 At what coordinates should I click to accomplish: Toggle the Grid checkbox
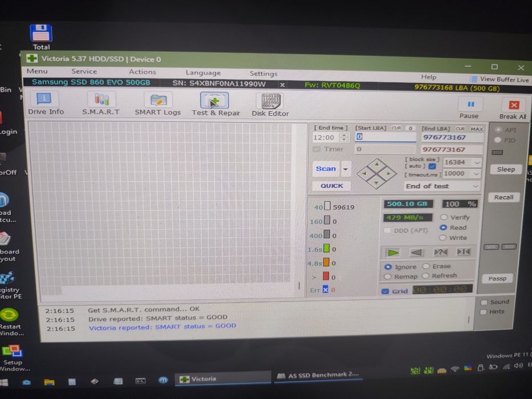[385, 291]
